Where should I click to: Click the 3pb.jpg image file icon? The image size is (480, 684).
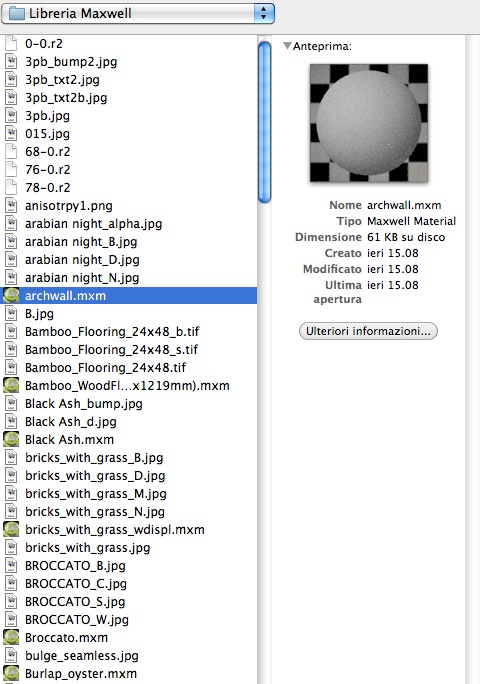pos(11,116)
